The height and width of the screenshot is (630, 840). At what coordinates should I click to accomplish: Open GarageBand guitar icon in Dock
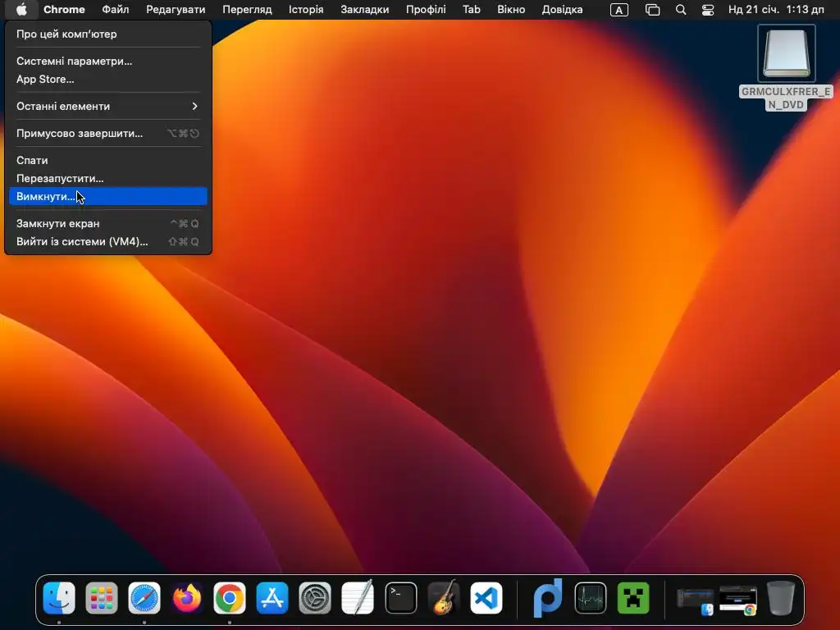(444, 598)
